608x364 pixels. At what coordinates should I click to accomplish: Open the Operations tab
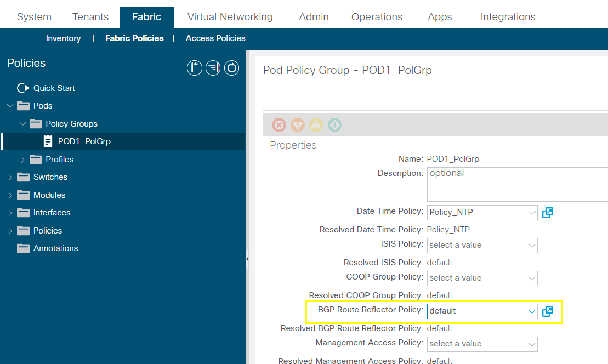pos(377,17)
